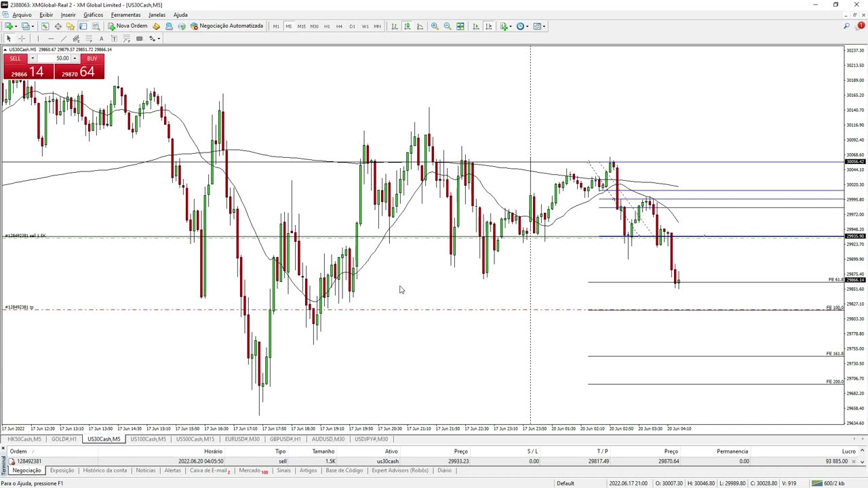
Task: Switch to EURUSD#,M30 chart tab
Action: 242,439
